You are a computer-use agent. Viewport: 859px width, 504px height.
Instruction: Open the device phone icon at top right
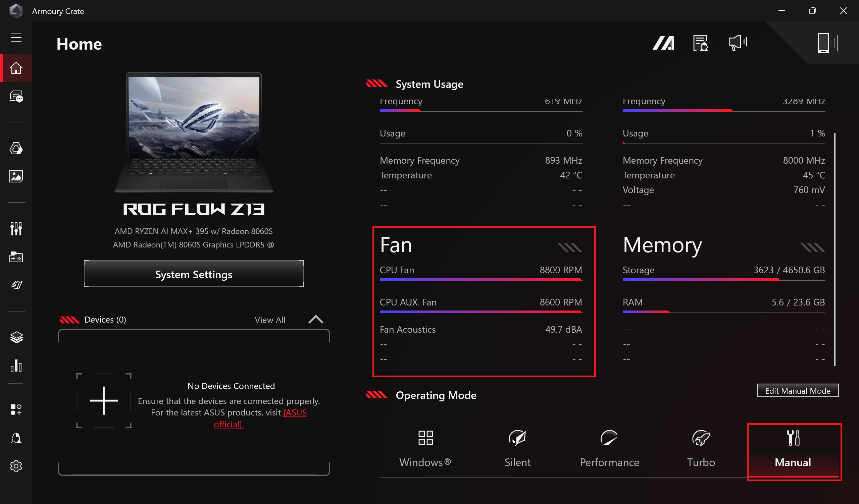(x=828, y=43)
